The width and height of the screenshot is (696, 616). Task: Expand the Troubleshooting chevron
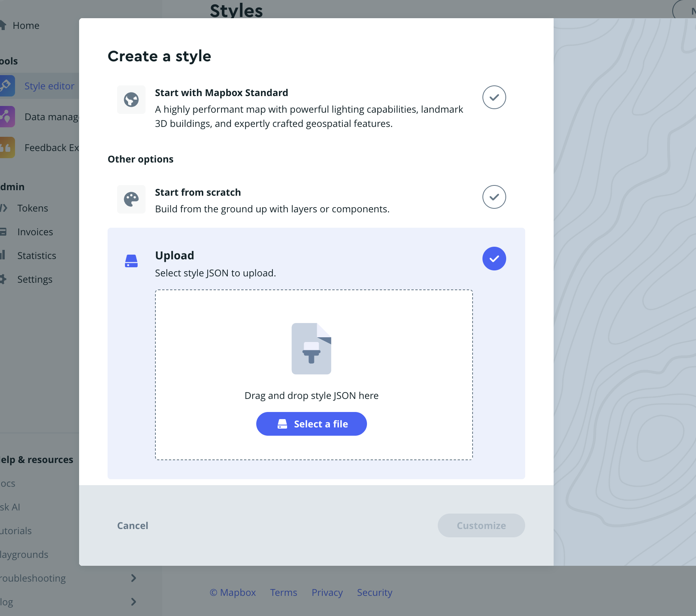(x=133, y=578)
